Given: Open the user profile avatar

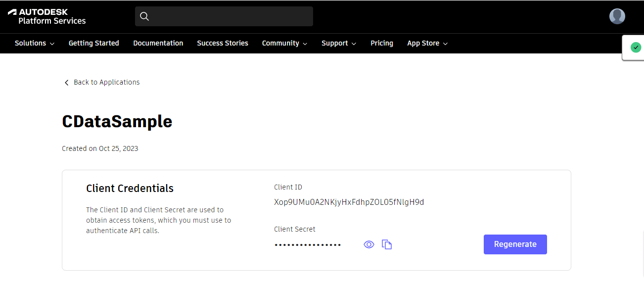Looking at the screenshot, I should (x=617, y=16).
